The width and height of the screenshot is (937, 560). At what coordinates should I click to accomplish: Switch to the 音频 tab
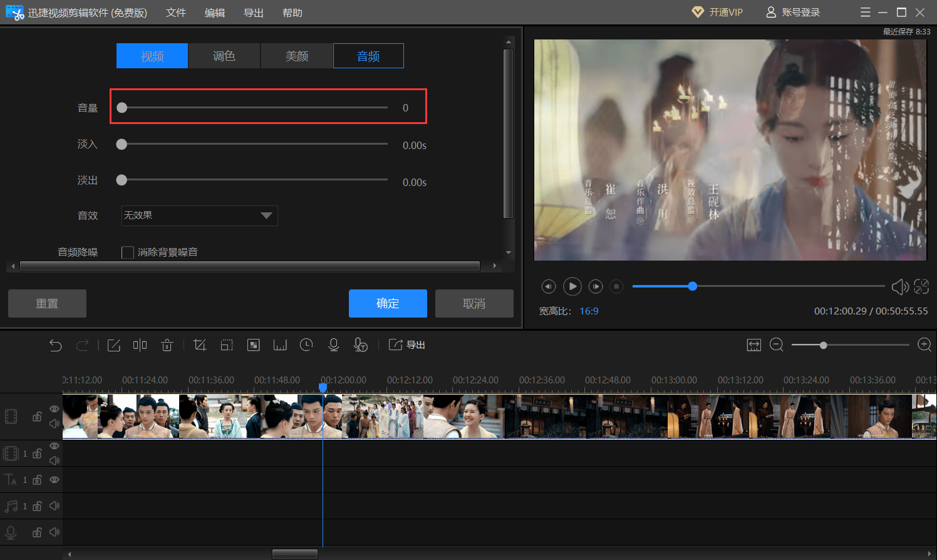click(368, 56)
